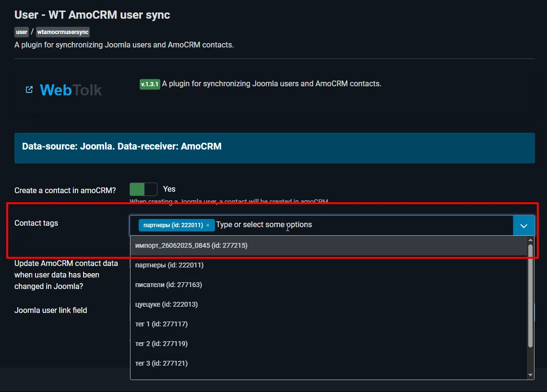This screenshot has width=547, height=392.
Task: Click the user breadcrumb badge
Action: click(21, 32)
